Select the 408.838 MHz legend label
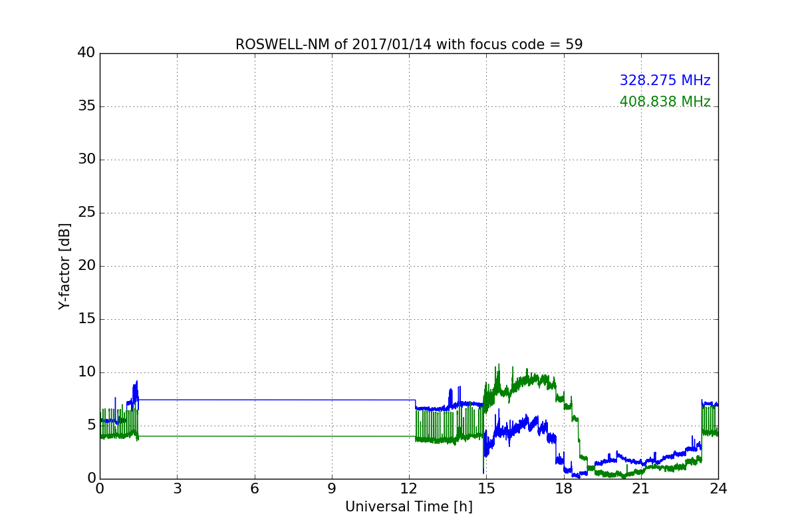798x532 pixels. 665,102
